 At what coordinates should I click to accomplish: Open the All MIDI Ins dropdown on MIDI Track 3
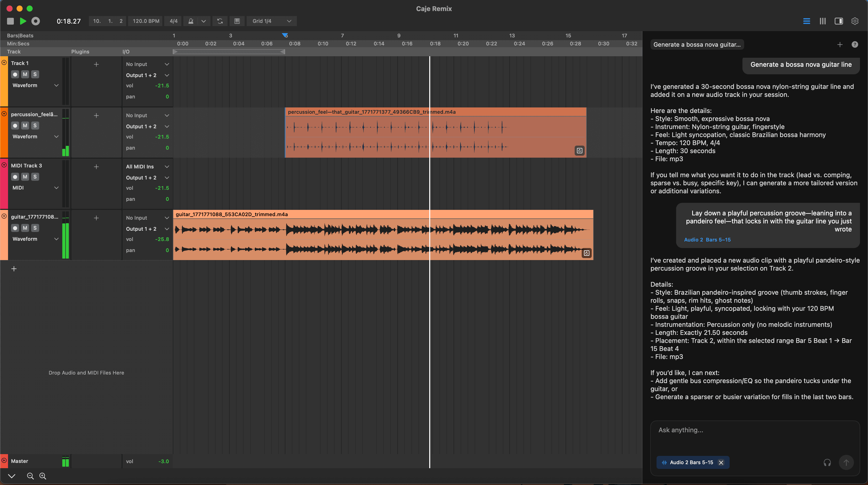pyautogui.click(x=147, y=166)
